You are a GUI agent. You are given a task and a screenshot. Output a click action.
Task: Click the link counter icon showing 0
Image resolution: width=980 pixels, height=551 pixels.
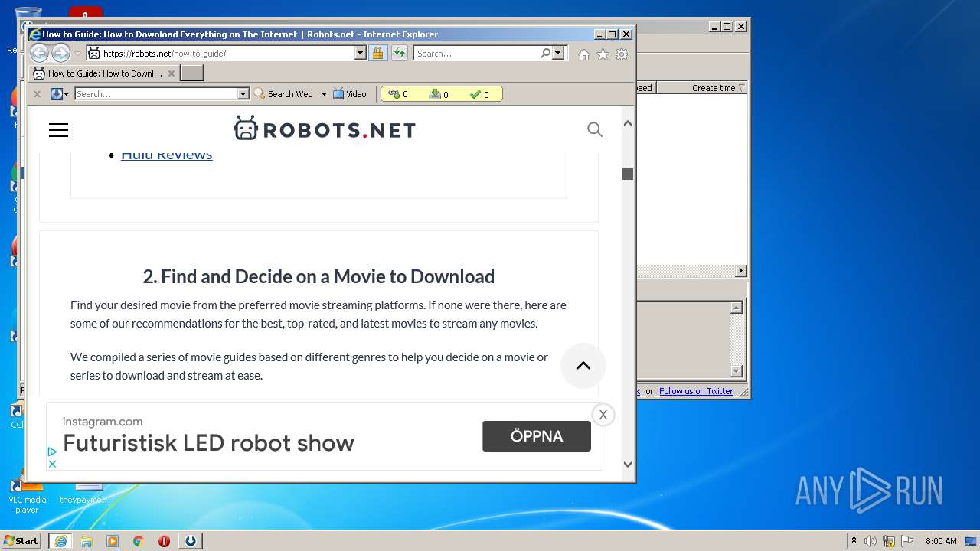tap(394, 94)
